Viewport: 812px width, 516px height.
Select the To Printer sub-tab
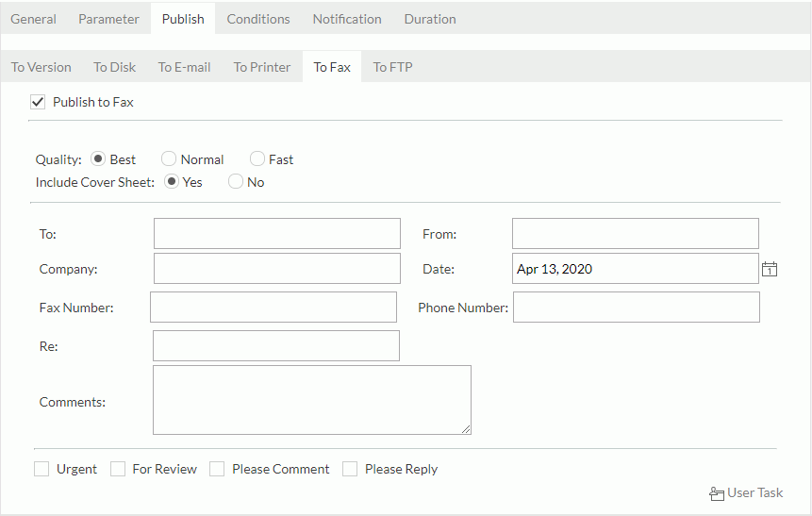[262, 67]
